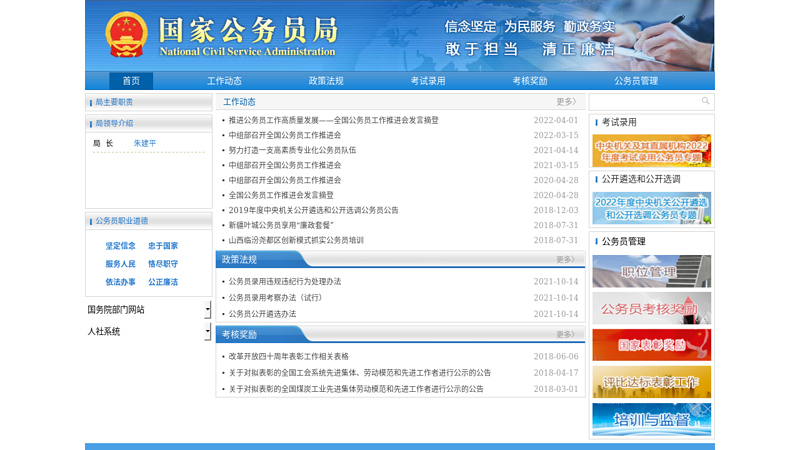This screenshot has height=450, width=800.
Task: Open article 全国公务员工作推进会发言摘登
Action: (x=281, y=195)
